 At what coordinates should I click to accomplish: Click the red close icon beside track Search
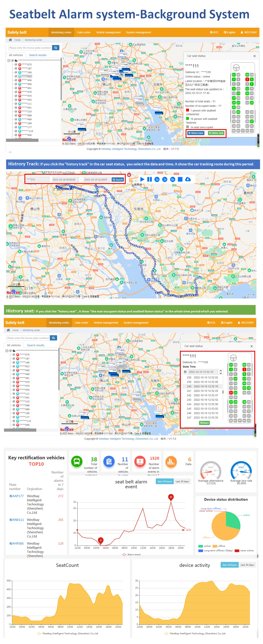click(x=129, y=175)
